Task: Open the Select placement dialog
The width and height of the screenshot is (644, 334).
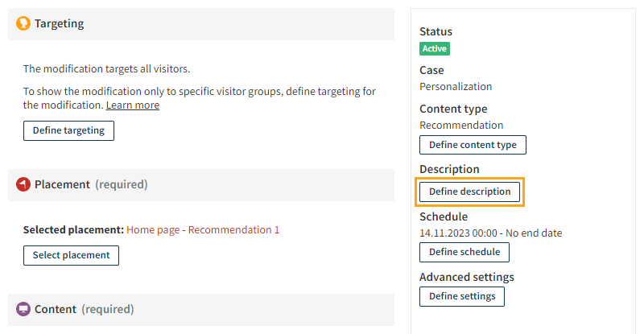Action: 71,255
